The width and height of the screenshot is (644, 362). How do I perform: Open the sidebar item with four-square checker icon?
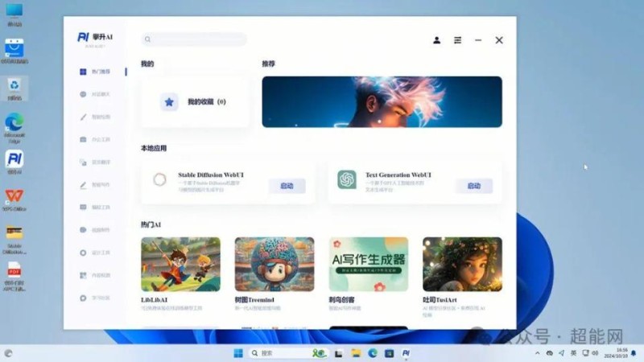tap(95, 275)
